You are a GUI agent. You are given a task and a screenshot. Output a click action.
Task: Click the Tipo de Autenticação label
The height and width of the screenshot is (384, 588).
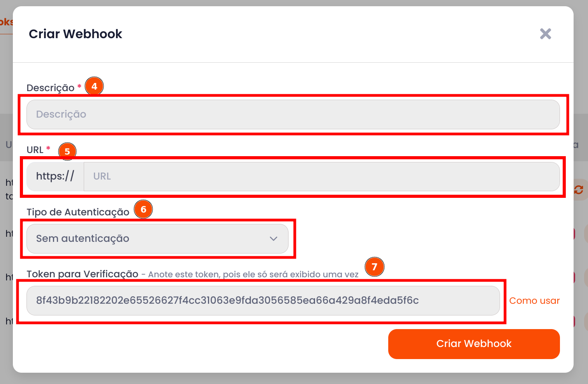[x=78, y=212]
